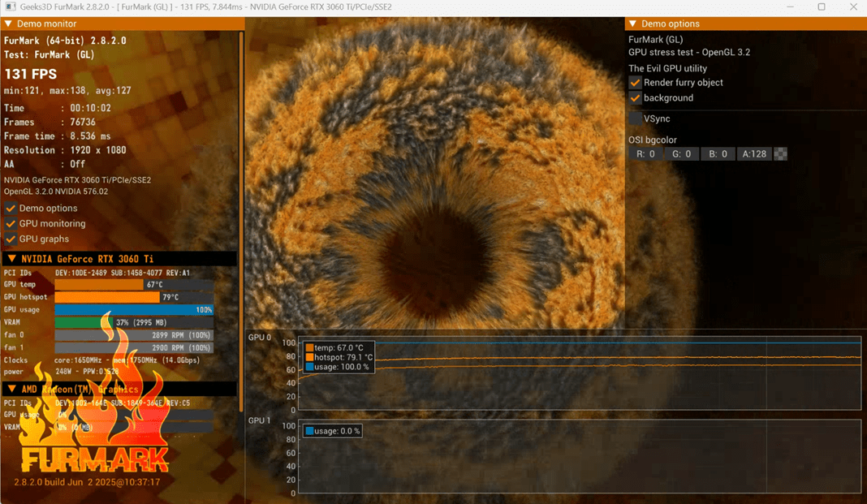The width and height of the screenshot is (867, 504).
Task: Click the GPU 0 graph temp legend entry
Action: pos(334,348)
